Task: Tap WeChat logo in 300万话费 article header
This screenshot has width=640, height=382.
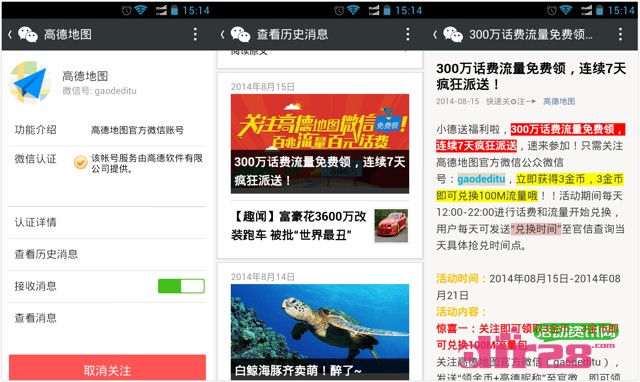Action: (x=453, y=35)
